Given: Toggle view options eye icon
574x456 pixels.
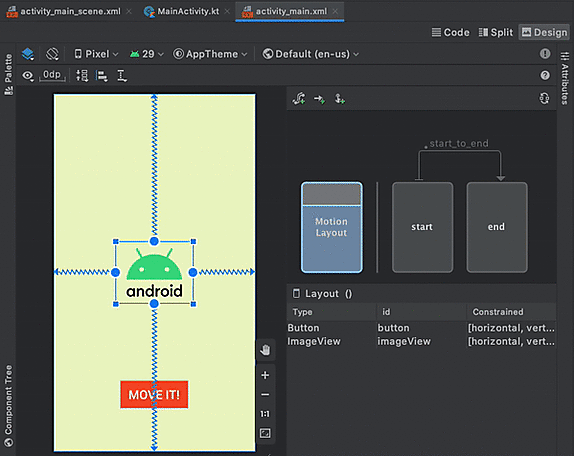Looking at the screenshot, I should [28, 76].
